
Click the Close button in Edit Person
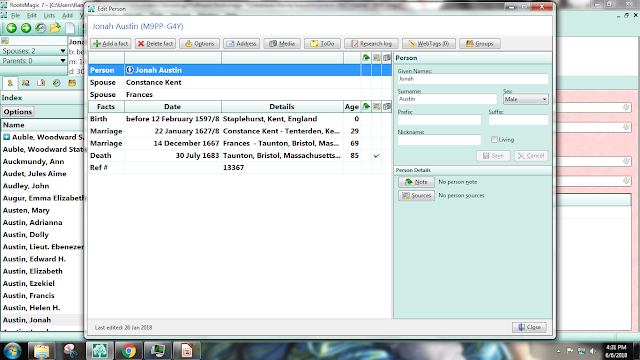tap(529, 327)
